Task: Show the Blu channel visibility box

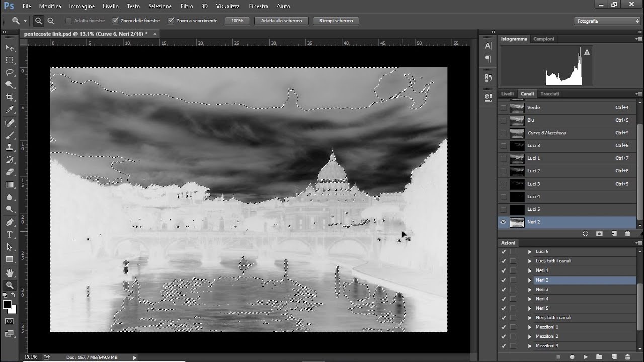Action: pos(503,120)
